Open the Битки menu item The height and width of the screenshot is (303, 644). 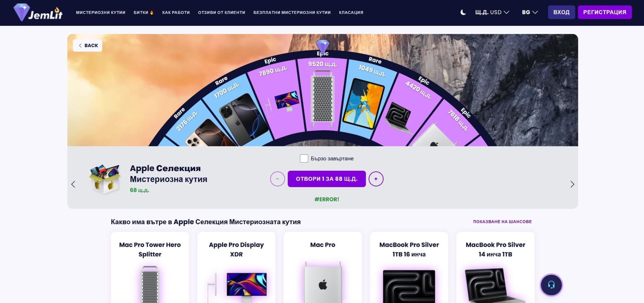pos(143,13)
